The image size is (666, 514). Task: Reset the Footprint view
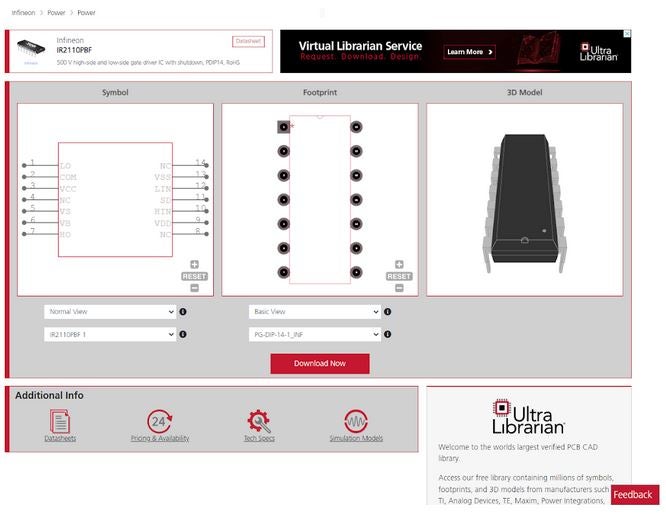coord(399,277)
